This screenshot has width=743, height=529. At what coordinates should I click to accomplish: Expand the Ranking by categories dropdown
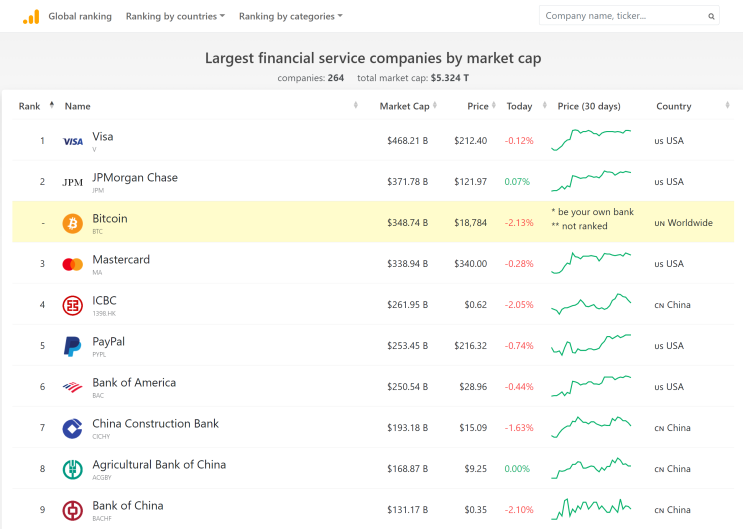[x=290, y=16]
